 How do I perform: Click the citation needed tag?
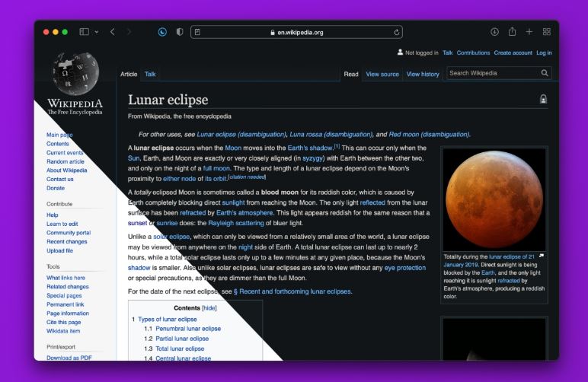coord(247,177)
